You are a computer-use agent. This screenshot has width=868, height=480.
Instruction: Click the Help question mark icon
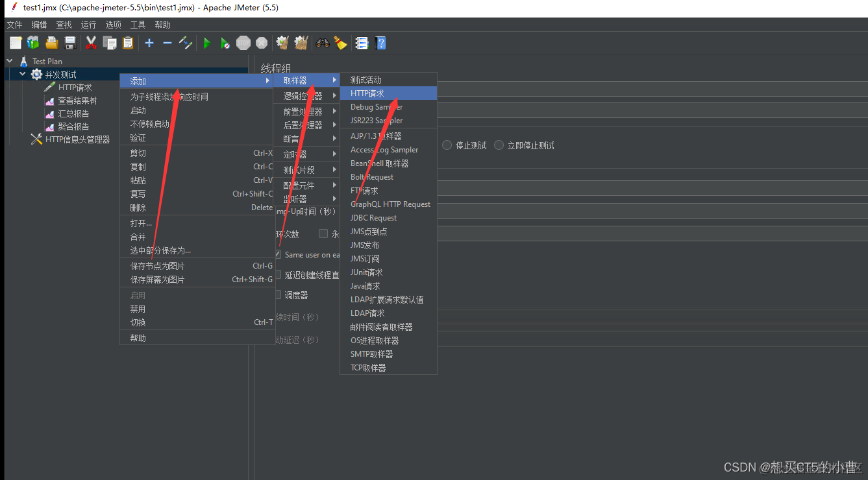[x=381, y=43]
